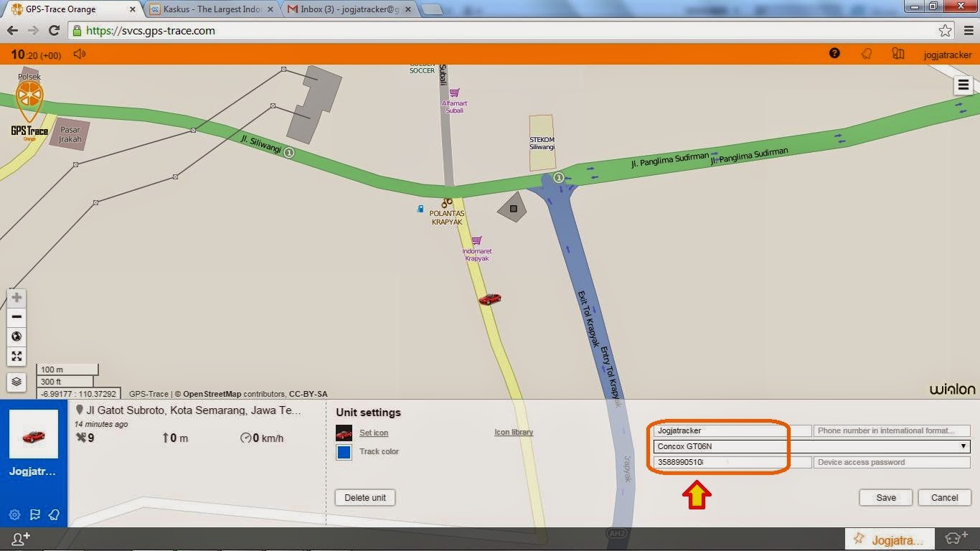
Task: Zoom out on the map
Action: tap(16, 316)
